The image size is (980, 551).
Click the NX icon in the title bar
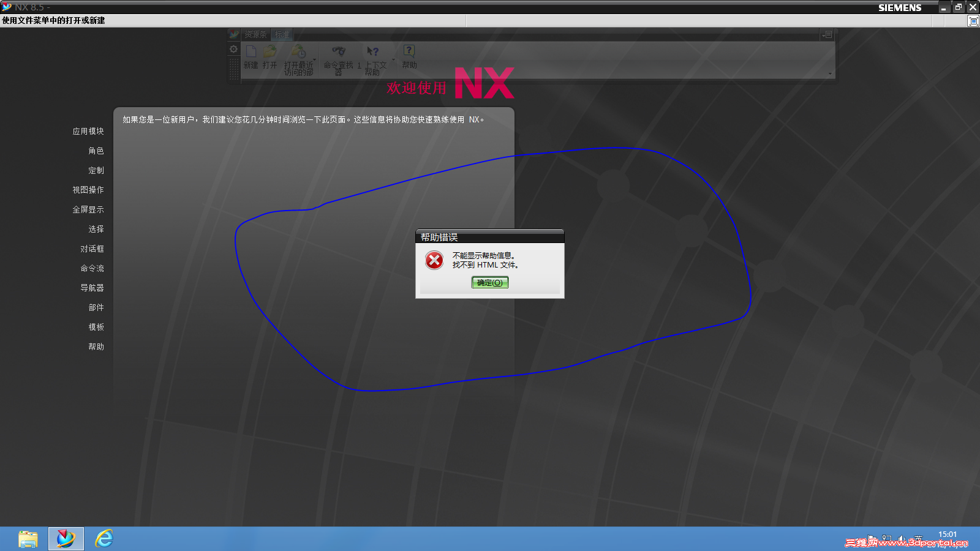(7, 7)
